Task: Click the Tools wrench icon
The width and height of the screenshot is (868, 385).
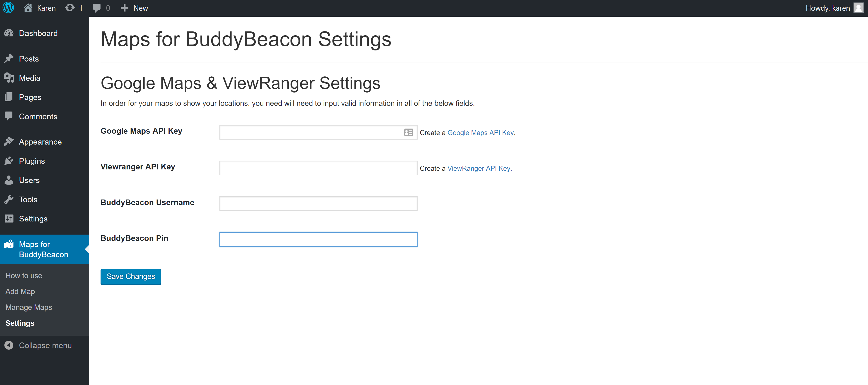Action: click(x=9, y=199)
